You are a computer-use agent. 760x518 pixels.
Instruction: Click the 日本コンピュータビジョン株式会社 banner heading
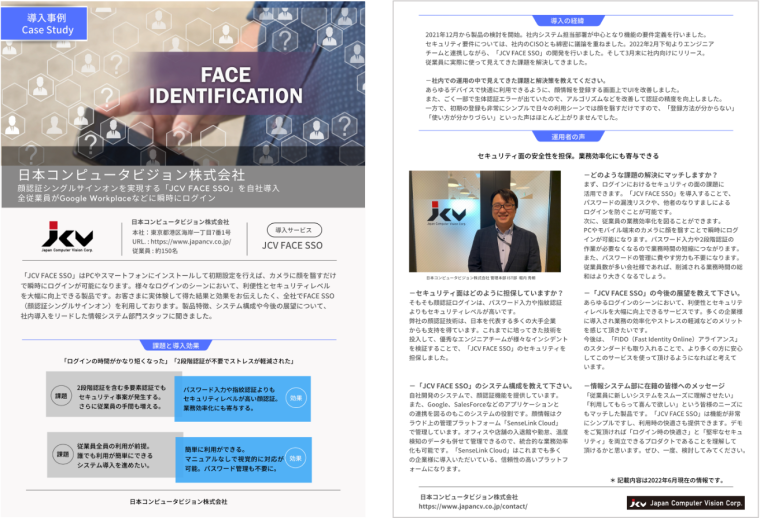[x=131, y=175]
